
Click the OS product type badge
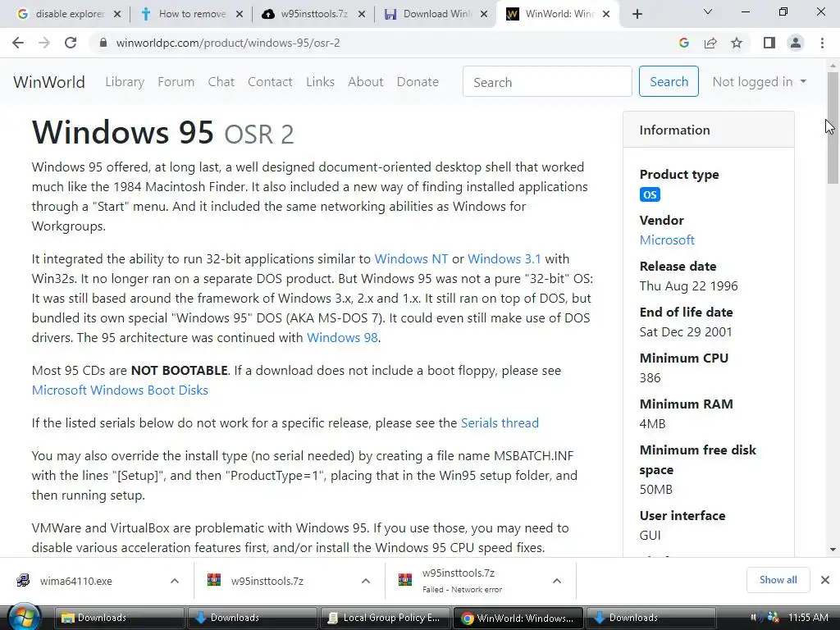click(650, 194)
